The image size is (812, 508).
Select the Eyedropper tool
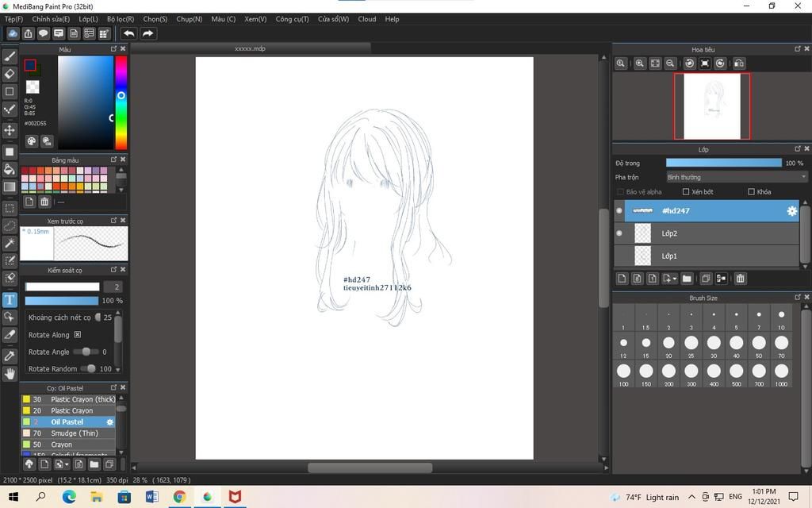[10, 356]
